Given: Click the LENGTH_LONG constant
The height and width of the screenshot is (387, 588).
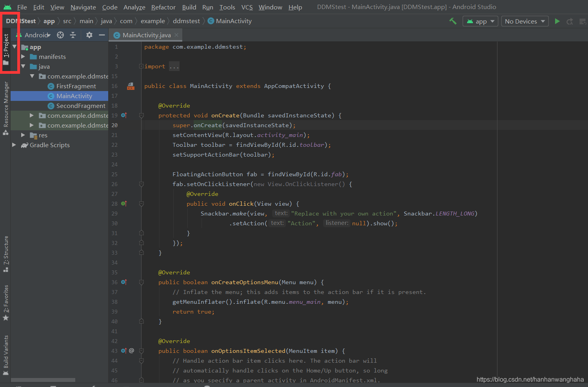Looking at the screenshot, I should point(455,214).
